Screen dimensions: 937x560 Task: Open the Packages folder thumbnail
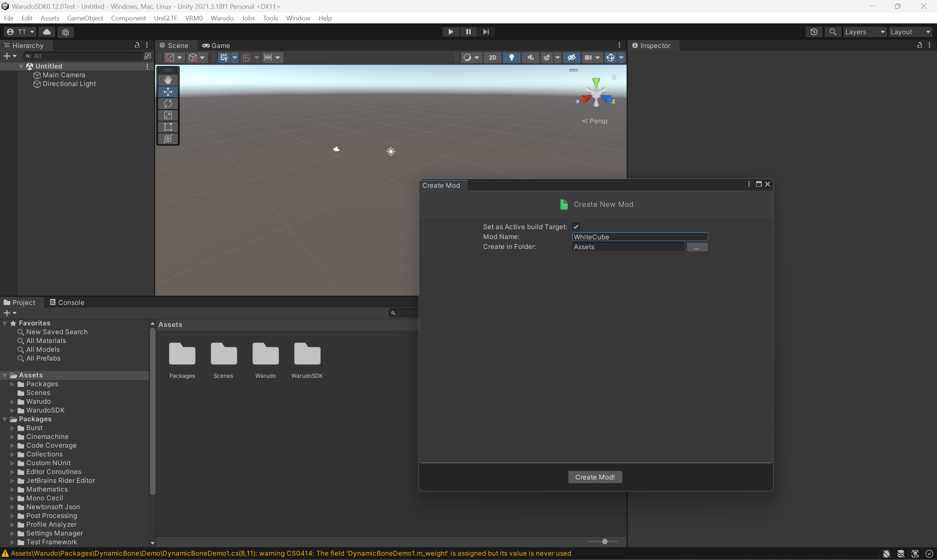pyautogui.click(x=182, y=361)
